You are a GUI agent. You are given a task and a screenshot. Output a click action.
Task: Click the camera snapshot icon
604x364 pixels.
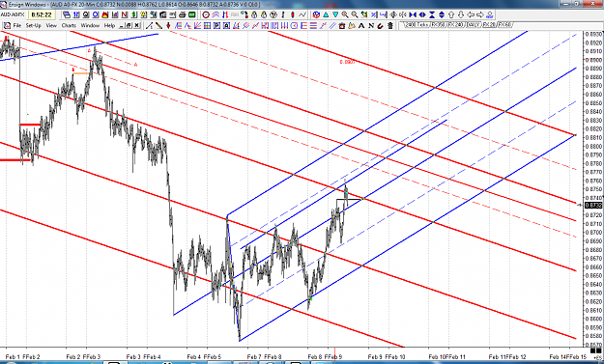click(342, 25)
